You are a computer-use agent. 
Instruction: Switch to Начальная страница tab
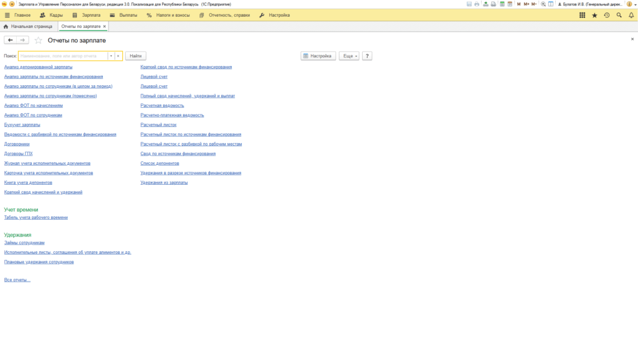(x=28, y=26)
